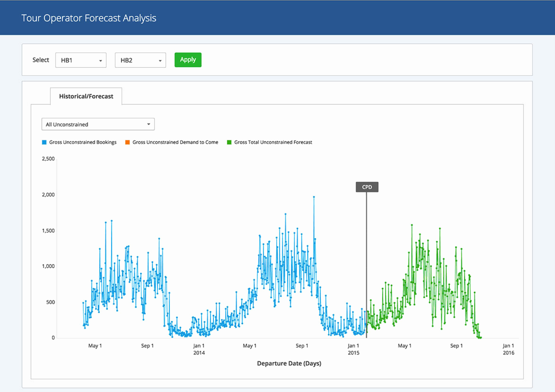Click the Jan 1 2014 axis label

[x=199, y=349]
